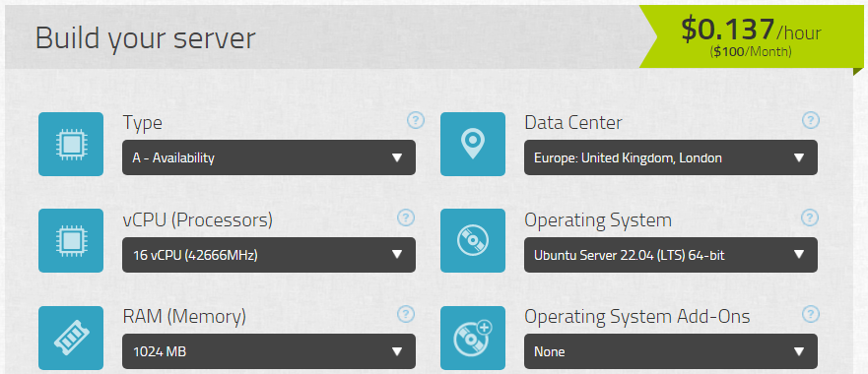Click the $0.137/hour price banner
The width and height of the screenshot is (868, 374).
click(751, 36)
